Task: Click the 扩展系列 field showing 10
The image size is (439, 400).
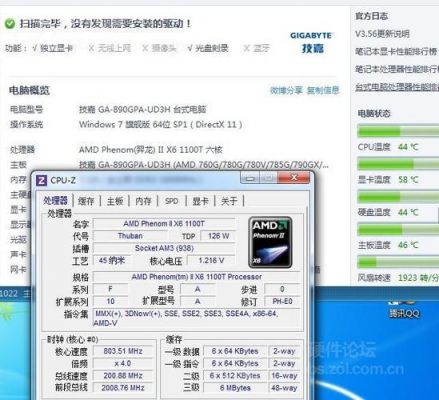Action: (110, 301)
